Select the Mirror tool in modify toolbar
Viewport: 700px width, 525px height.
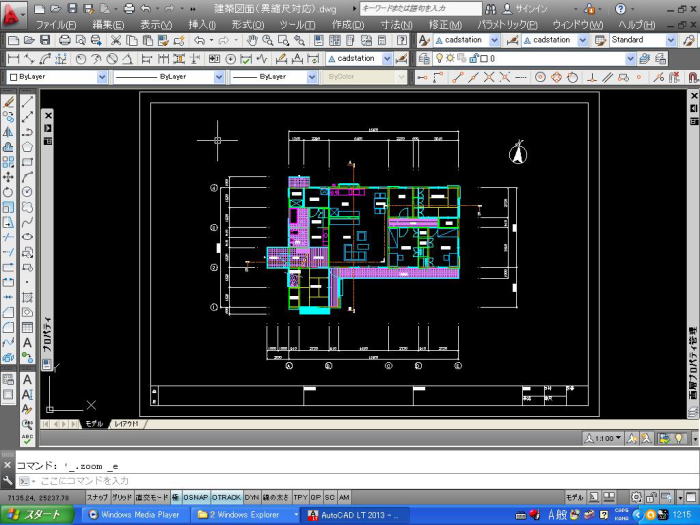pyautogui.click(x=8, y=132)
